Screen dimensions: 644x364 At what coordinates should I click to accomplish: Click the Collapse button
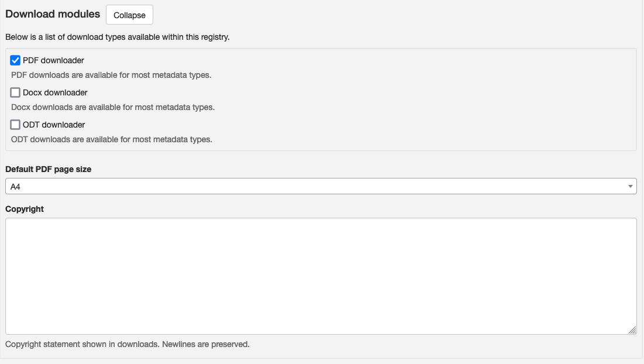(129, 15)
